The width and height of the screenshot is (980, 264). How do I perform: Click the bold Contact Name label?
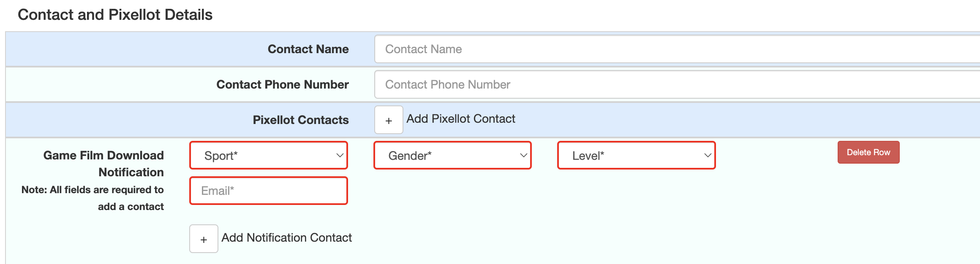click(308, 49)
